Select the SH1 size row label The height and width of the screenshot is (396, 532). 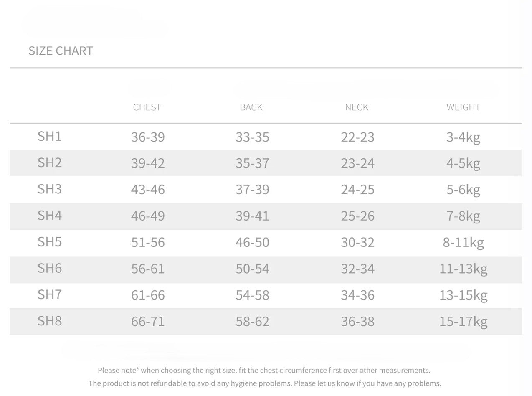pos(50,136)
